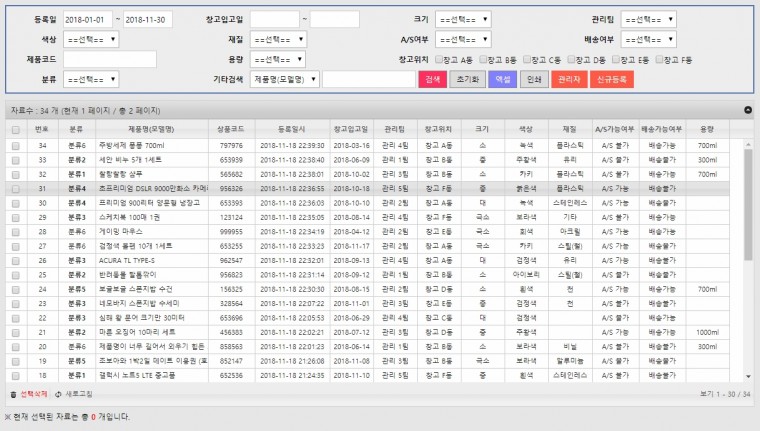The height and width of the screenshot is (431, 760).
Task: Open the 관리자 admin button
Action: [x=569, y=79]
